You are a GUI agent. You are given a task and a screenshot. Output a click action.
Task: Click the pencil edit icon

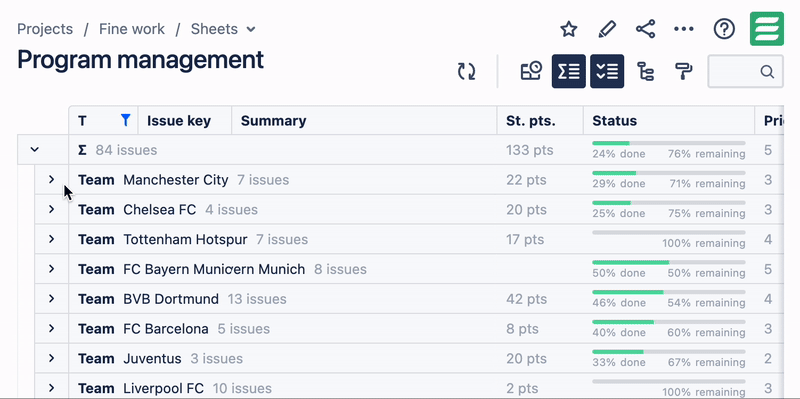coord(607,29)
